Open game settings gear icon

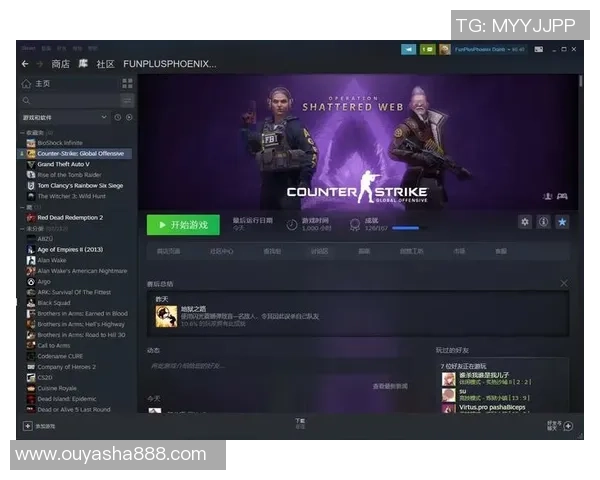(525, 222)
